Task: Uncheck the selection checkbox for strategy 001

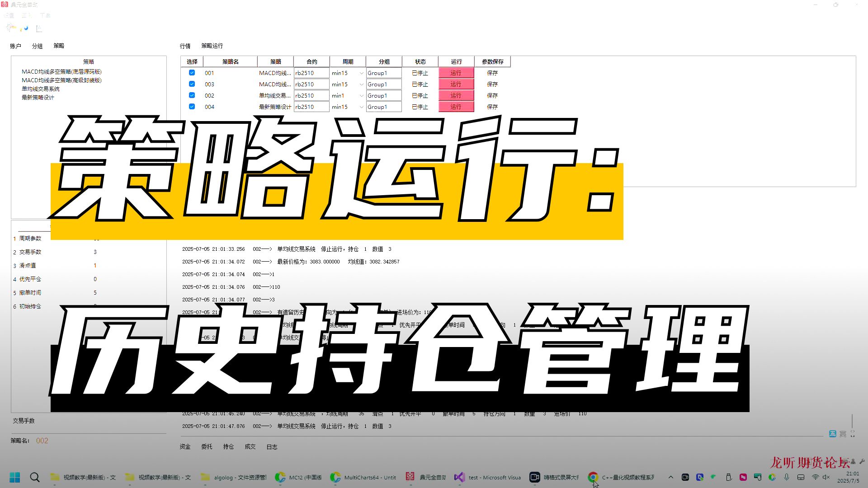Action: [x=192, y=72]
